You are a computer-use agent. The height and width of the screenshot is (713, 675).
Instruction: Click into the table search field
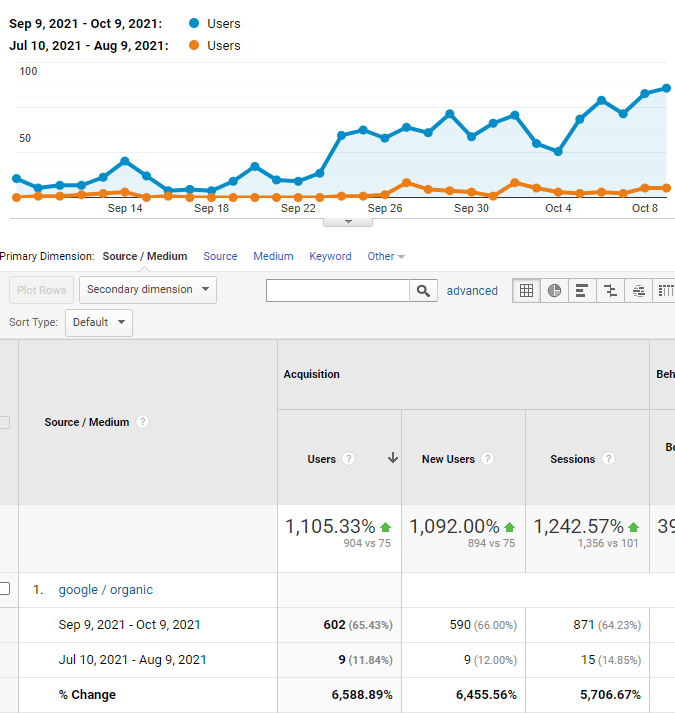[338, 291]
